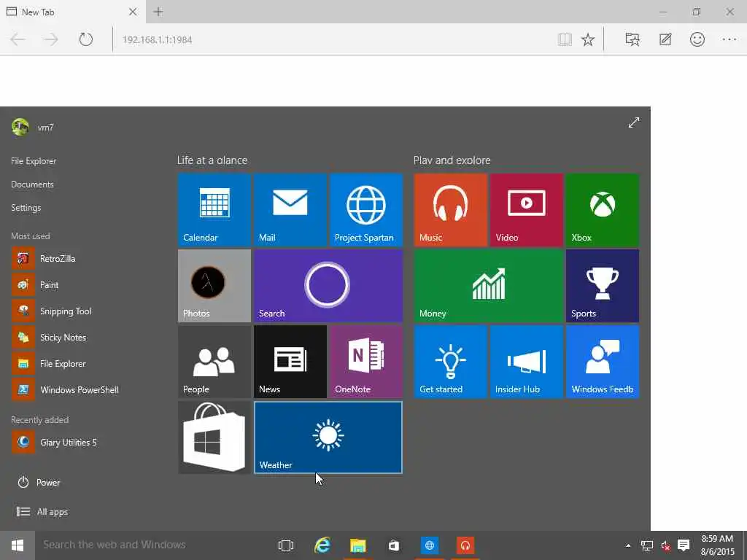The width and height of the screenshot is (747, 560).
Task: Click the Power button
Action: point(39,483)
